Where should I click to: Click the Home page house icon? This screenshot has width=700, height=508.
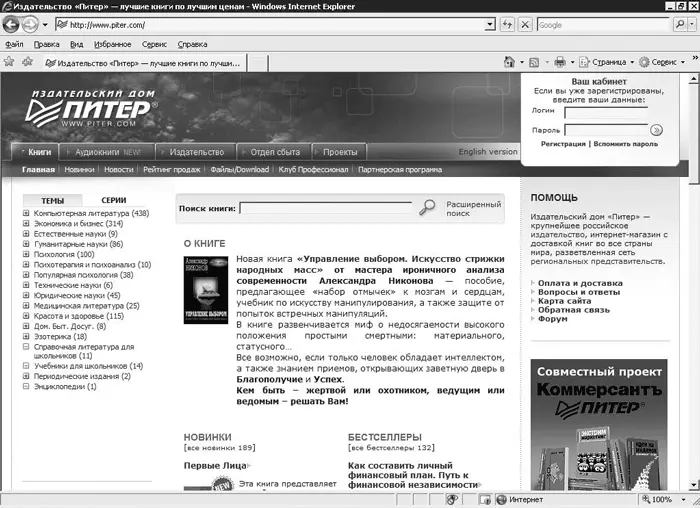coord(509,62)
